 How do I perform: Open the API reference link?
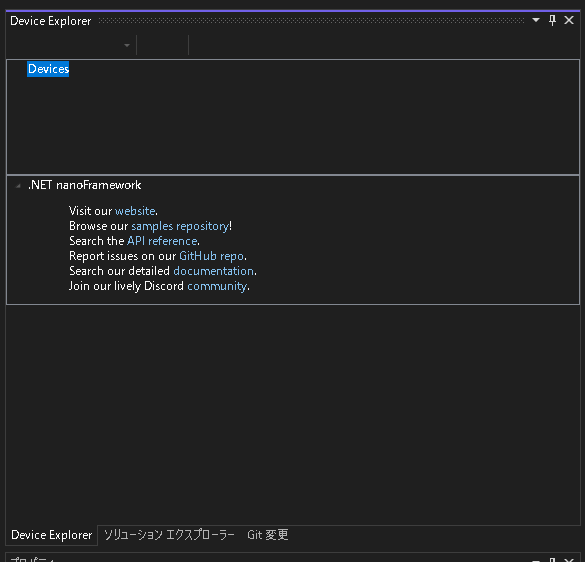(x=162, y=241)
